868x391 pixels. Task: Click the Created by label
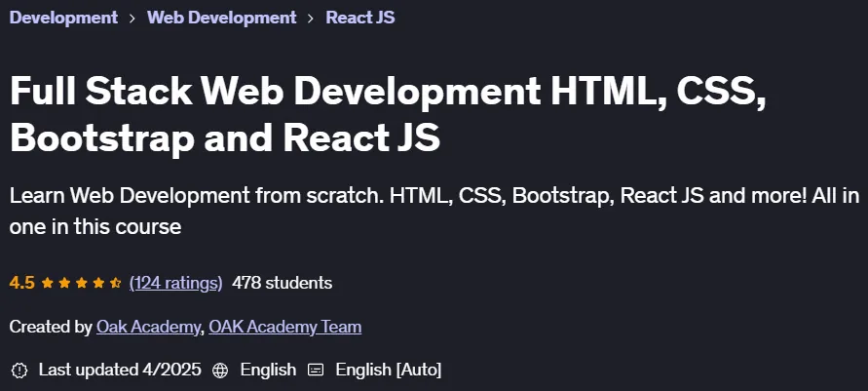coord(51,327)
